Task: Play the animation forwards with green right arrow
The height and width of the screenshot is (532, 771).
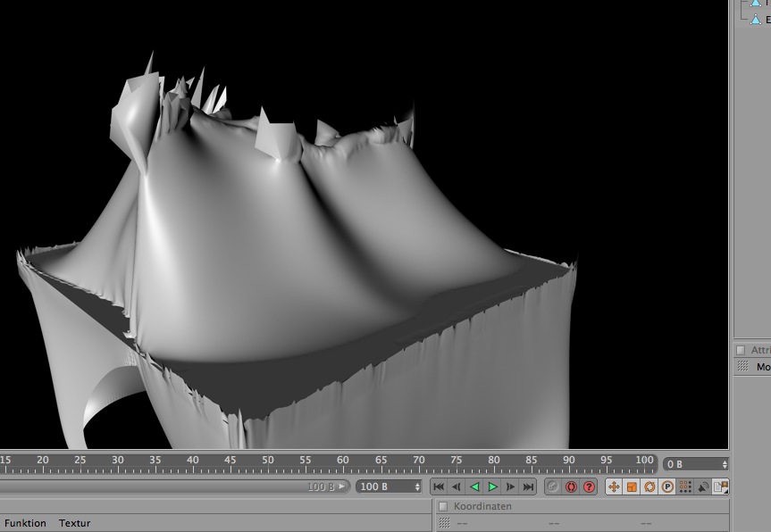Action: pyautogui.click(x=492, y=486)
